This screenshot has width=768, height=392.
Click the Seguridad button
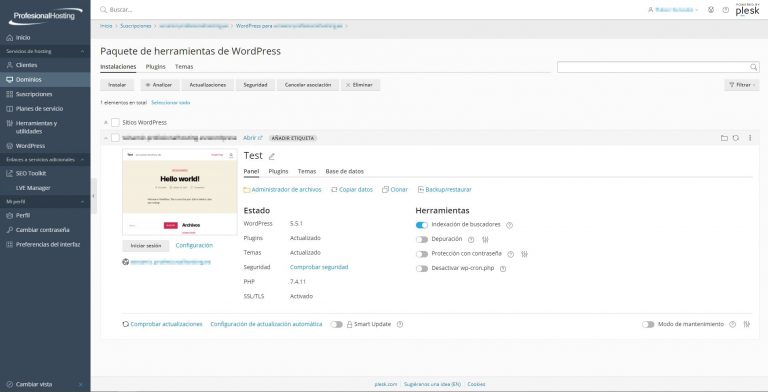tap(255, 85)
